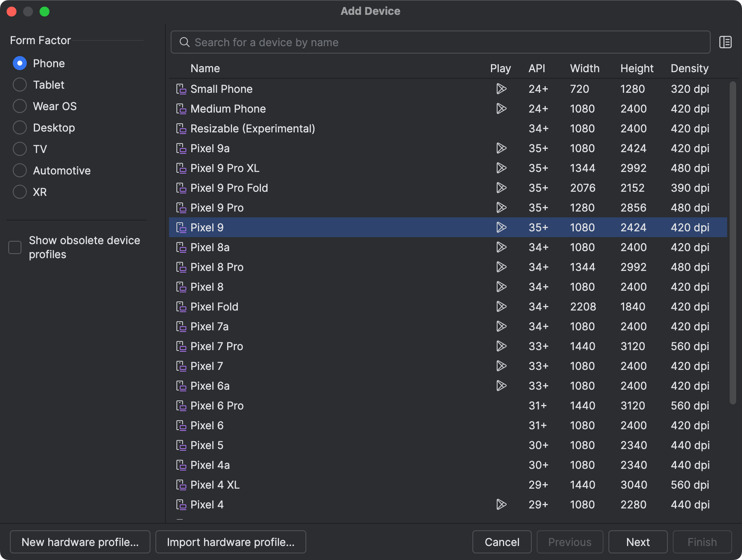Click the device icon next to Small Phone

181,89
